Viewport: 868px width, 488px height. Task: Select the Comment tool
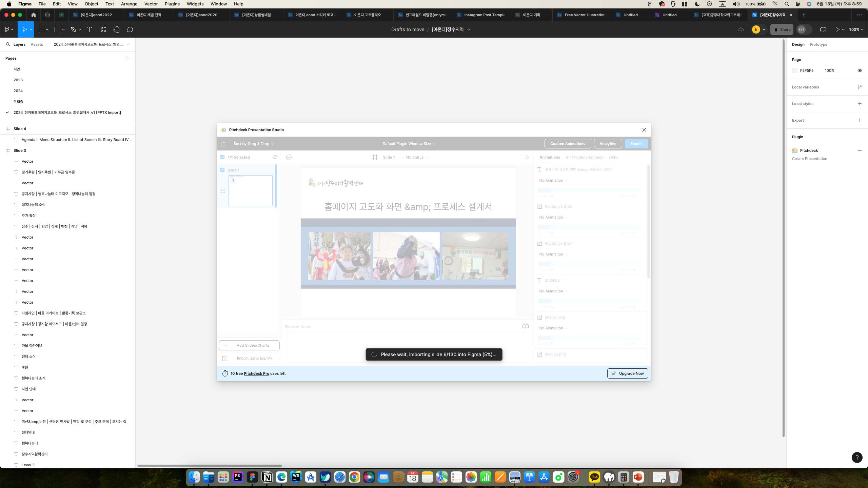coord(130,29)
